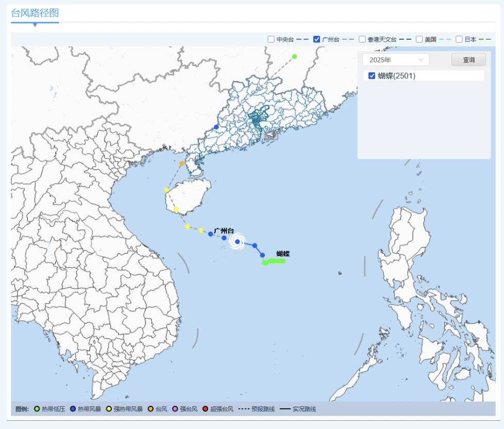
Task: Enable the 中央台 forecast checkbox
Action: [x=271, y=39]
